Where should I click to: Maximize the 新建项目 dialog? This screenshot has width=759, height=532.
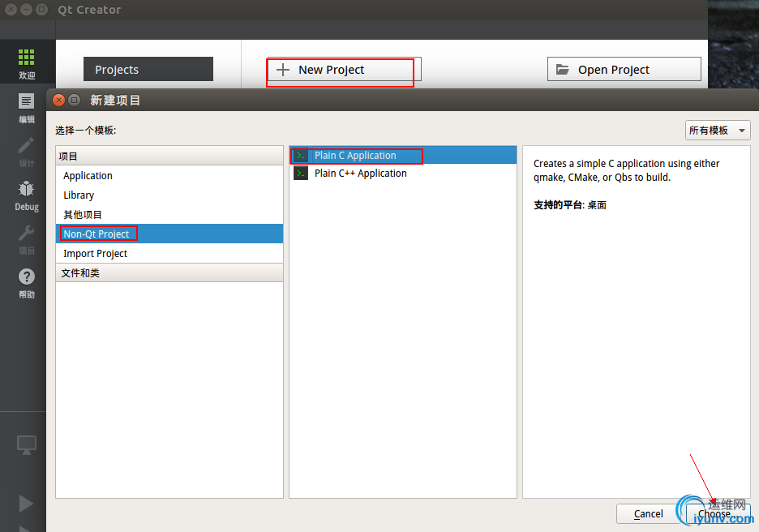click(x=74, y=100)
